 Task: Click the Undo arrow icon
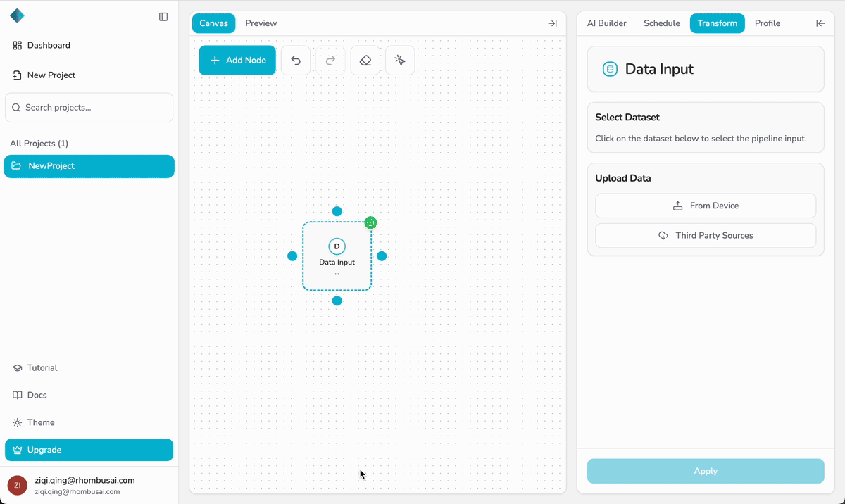click(x=295, y=60)
